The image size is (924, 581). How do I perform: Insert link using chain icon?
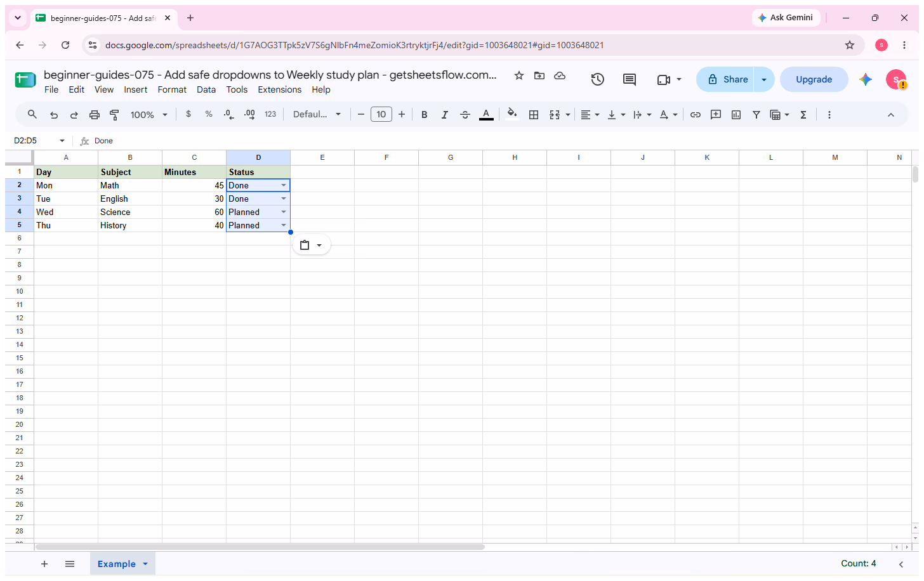coord(696,115)
